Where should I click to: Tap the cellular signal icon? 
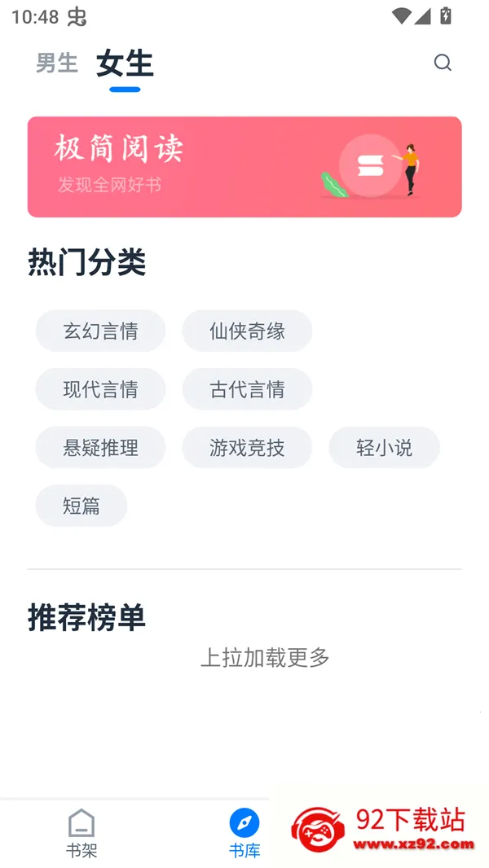coord(422,15)
